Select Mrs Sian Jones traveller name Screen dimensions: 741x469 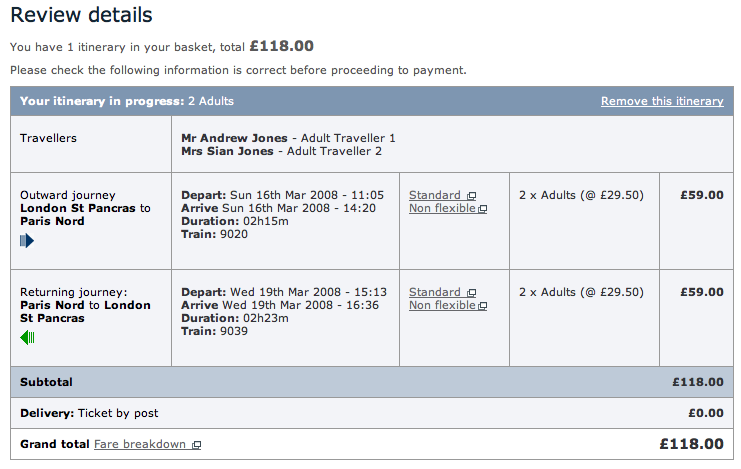click(x=231, y=151)
